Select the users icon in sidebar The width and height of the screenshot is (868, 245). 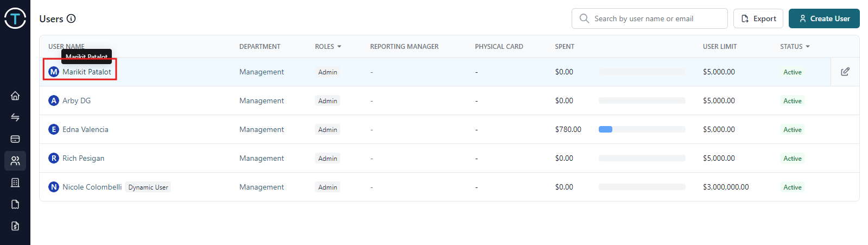click(x=15, y=161)
